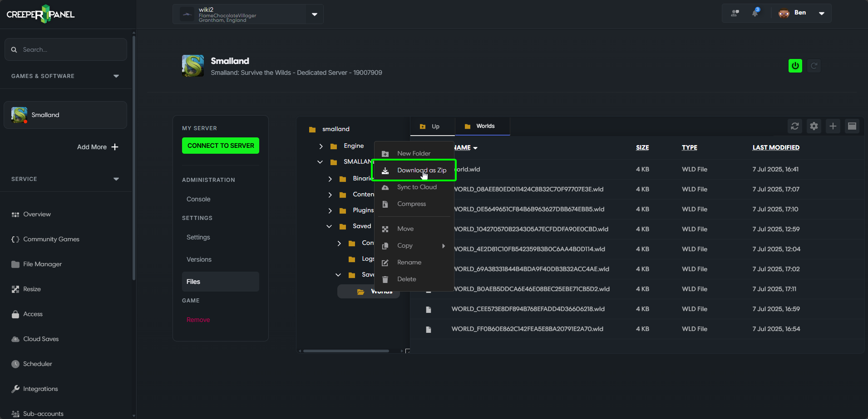
Task: Click file icon for WORLD_CEE573E8DF894B768EFADD4D36606218.wld
Action: [428, 310]
